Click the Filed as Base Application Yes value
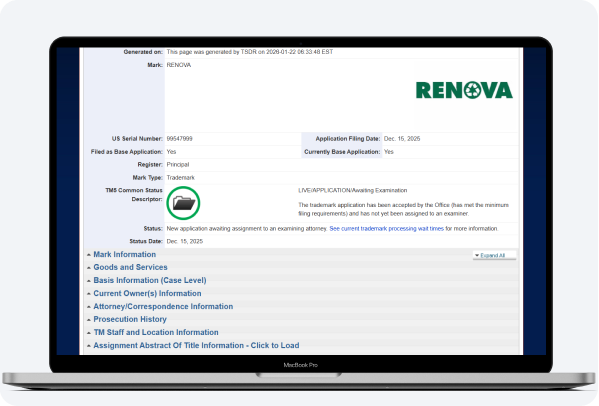Screen dimensions: 599x406 (x=171, y=152)
